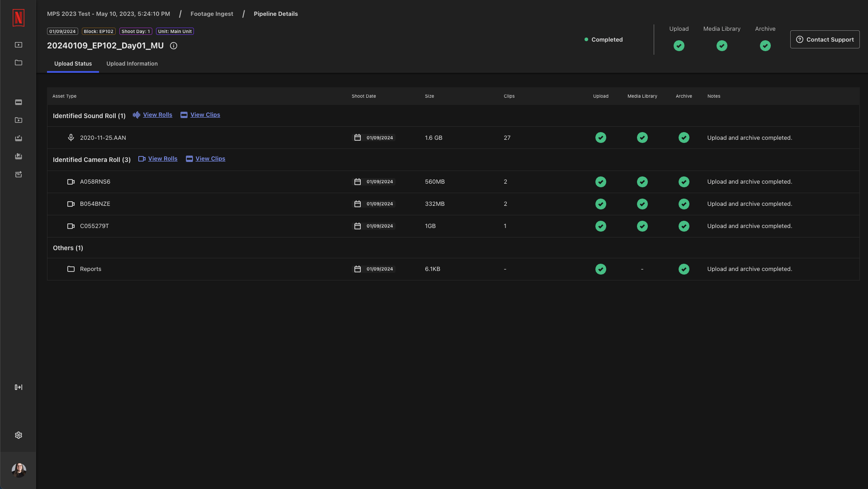Viewport: 868px width, 489px height.
Task: Click header Archive status checkmark
Action: (x=765, y=46)
